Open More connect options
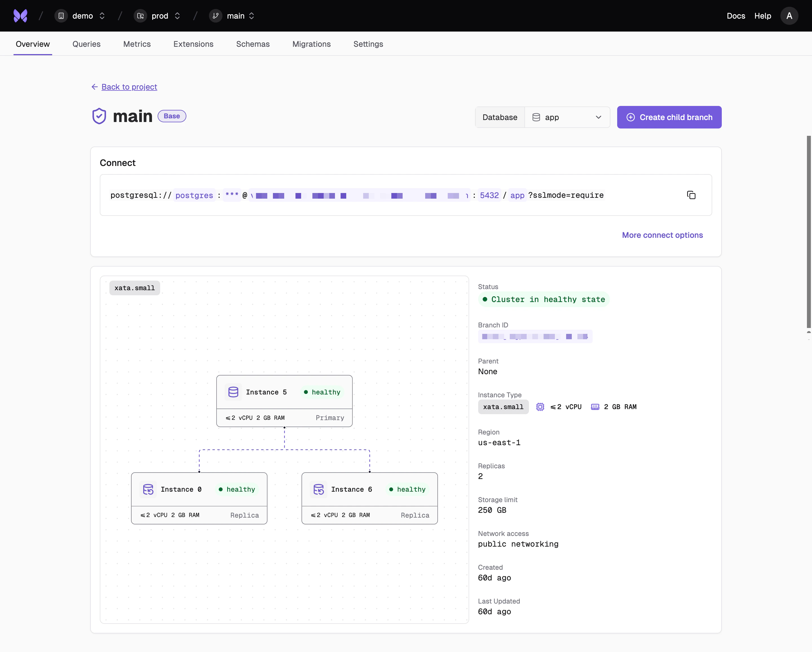The height and width of the screenshot is (652, 812). coord(662,235)
